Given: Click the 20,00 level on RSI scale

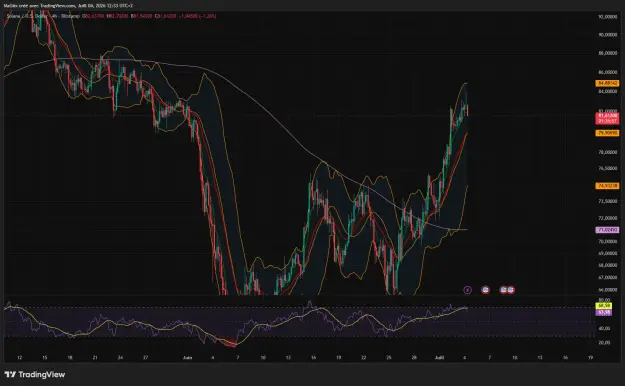Looking at the screenshot, I should [604, 343].
